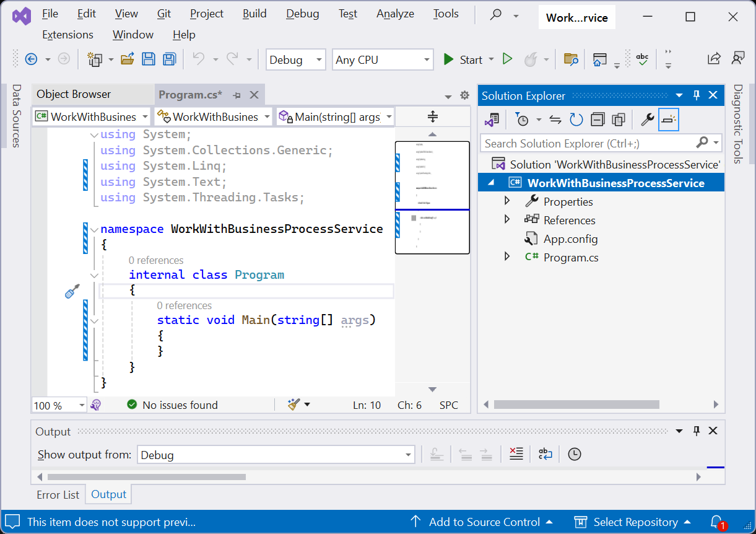Click the navigate backward arrow icon

31,59
